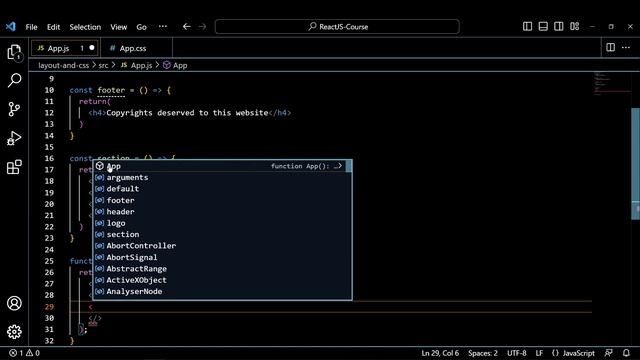640x360 pixels.
Task: Click the suggestion list scrollbar
Action: pyautogui.click(x=349, y=166)
